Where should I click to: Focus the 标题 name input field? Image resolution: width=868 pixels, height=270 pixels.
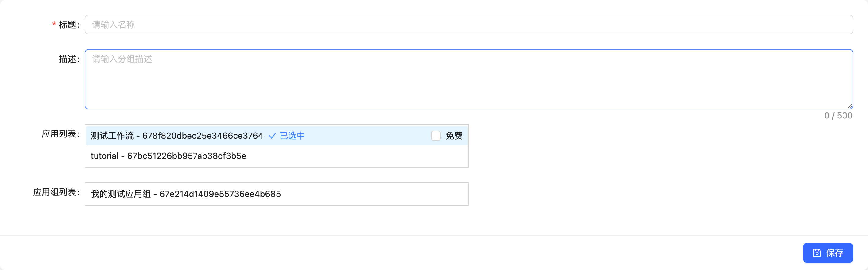(469, 25)
